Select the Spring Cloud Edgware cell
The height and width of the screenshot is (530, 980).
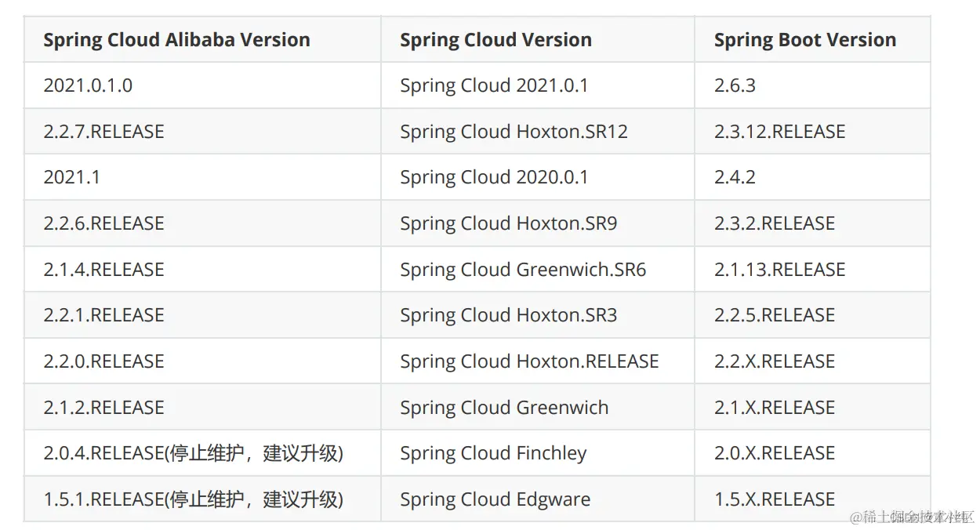(538, 499)
